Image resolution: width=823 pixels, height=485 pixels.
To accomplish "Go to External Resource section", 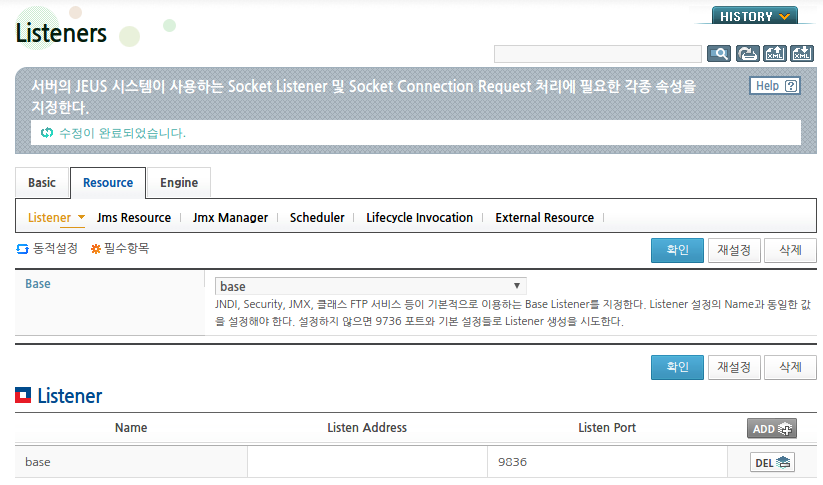I will pos(544,217).
